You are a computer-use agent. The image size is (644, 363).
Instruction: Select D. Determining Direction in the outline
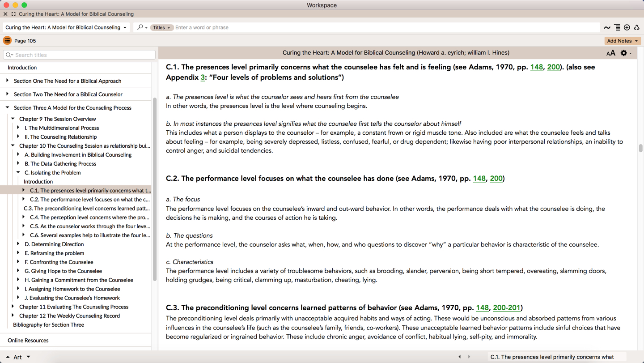pyautogui.click(x=54, y=244)
